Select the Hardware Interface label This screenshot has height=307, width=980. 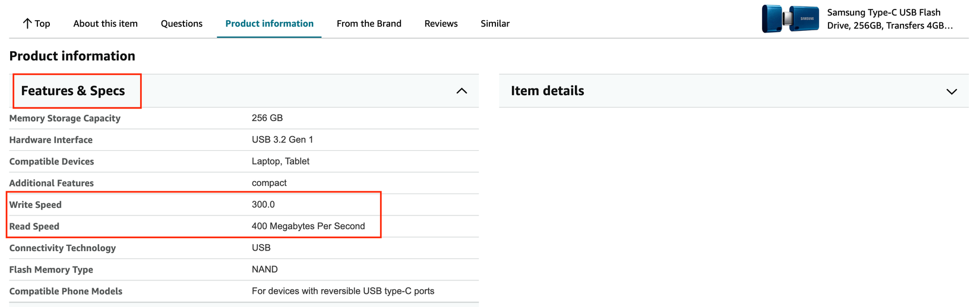point(50,140)
